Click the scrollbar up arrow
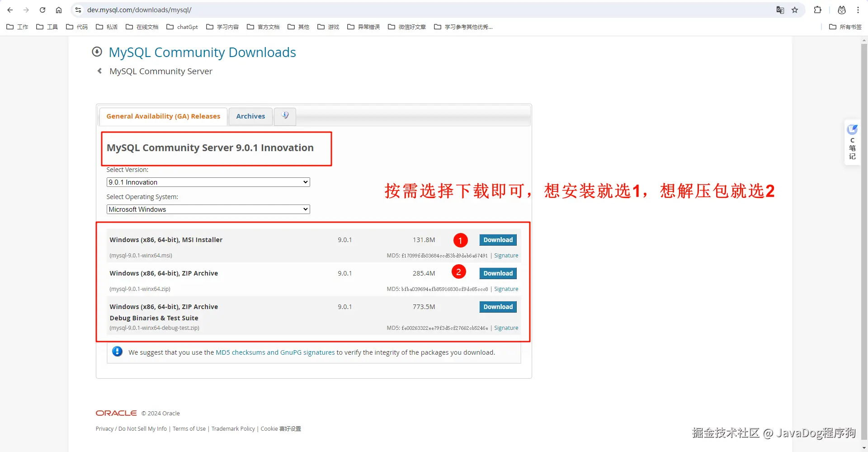This screenshot has width=868, height=452. [x=864, y=40]
